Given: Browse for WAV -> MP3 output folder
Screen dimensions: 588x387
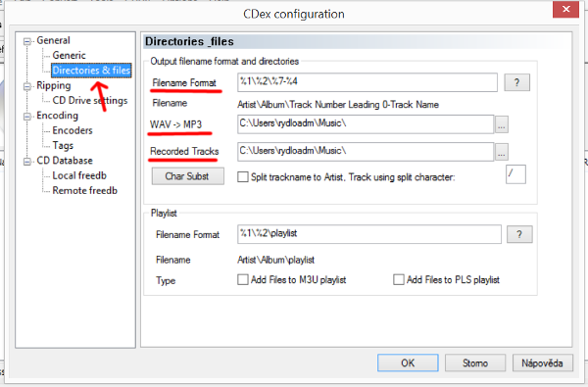Looking at the screenshot, I should click(502, 124).
